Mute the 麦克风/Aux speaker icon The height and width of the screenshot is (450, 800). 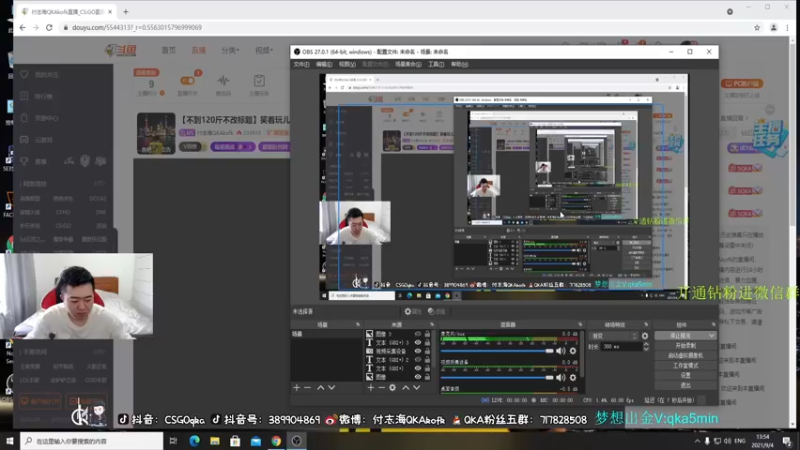[561, 351]
